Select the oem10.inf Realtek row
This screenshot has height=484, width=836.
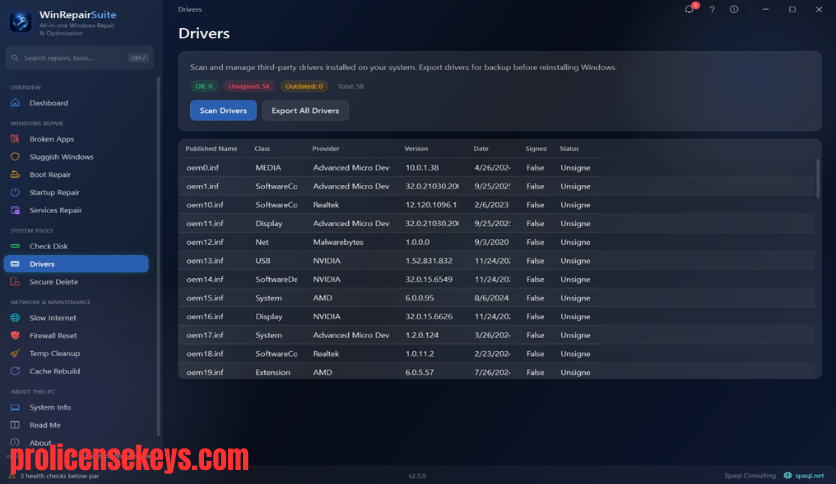[496, 205]
